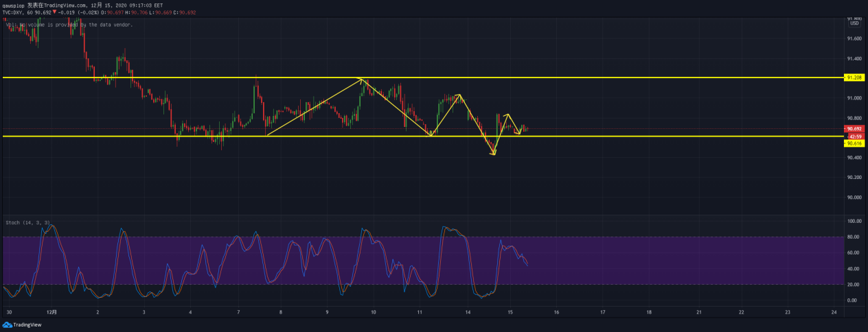
Task: Click the red 90.692 current price tag
Action: tap(854, 128)
